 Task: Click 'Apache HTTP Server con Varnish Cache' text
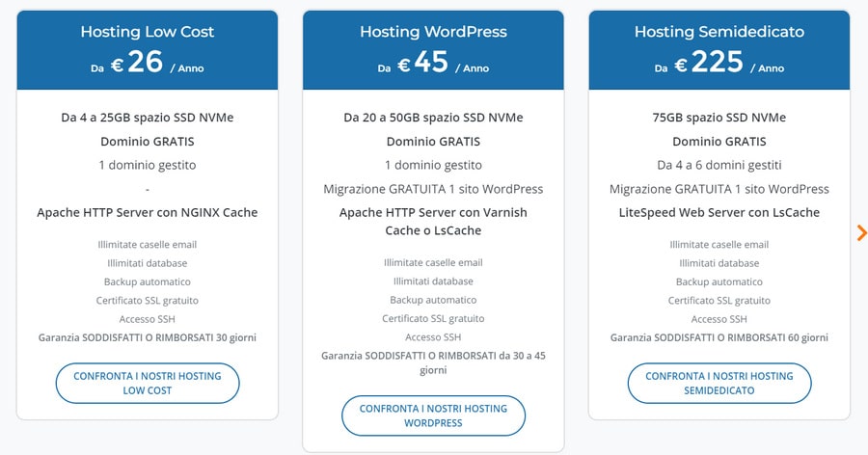click(433, 221)
